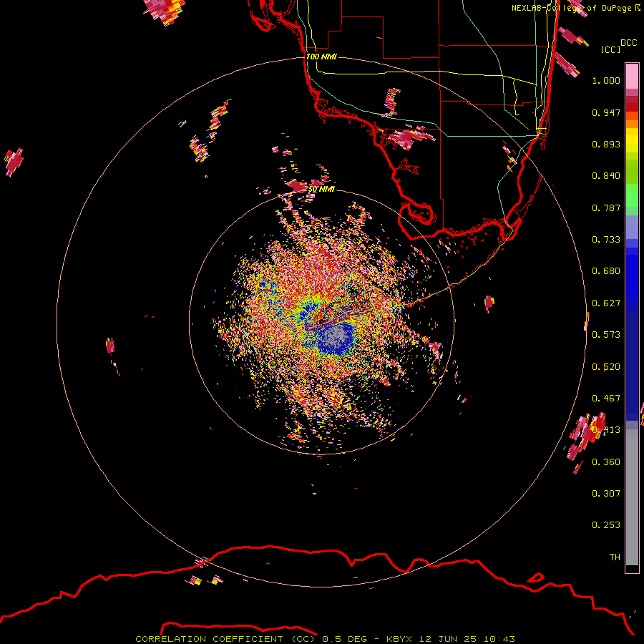644x644 pixels.
Task: Pick the bright green color bar segment
Action: click(x=632, y=195)
